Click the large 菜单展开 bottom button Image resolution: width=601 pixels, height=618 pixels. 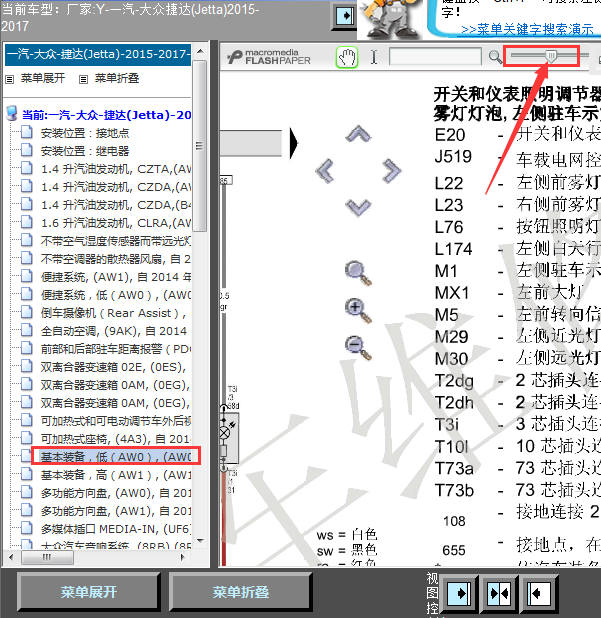click(x=89, y=592)
